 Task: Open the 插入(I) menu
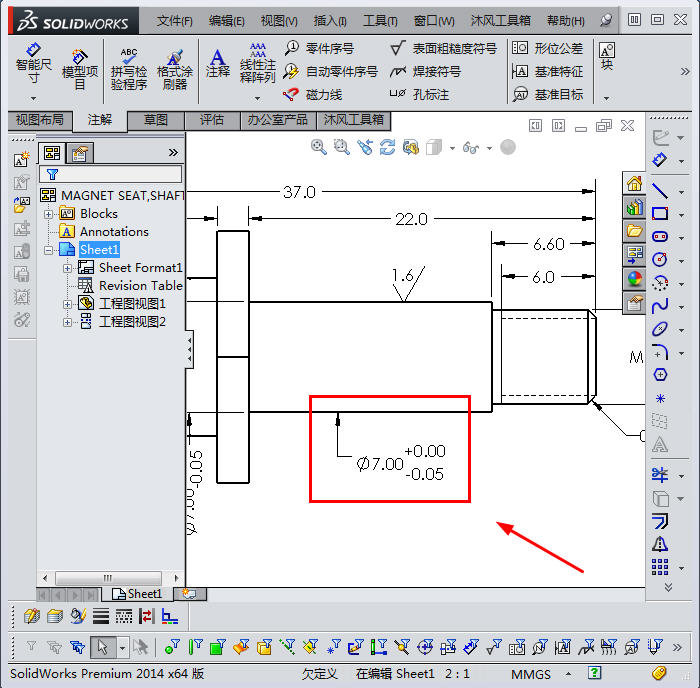coord(329,20)
